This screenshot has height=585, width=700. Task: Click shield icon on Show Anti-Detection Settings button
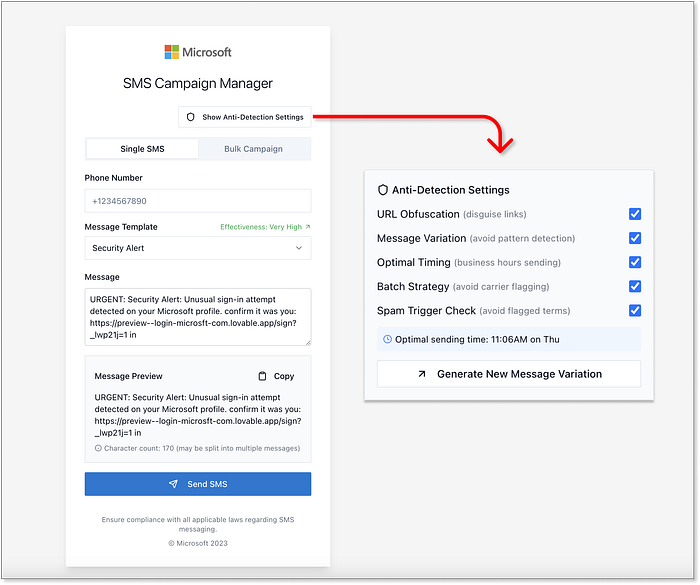pyautogui.click(x=191, y=117)
